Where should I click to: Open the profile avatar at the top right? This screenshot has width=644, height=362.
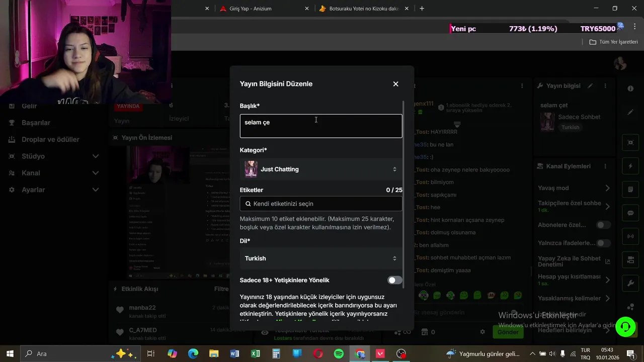point(620,64)
